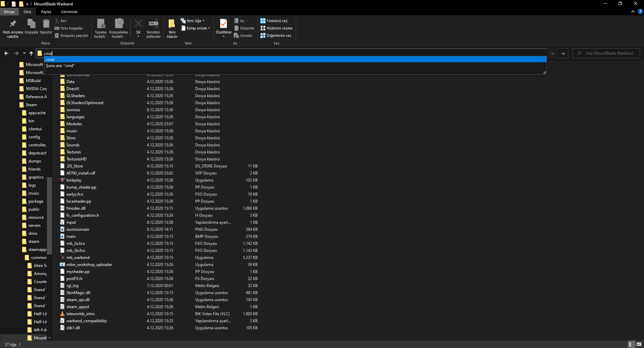Expand address bar history dropdown
644x348 pixels.
point(552,53)
